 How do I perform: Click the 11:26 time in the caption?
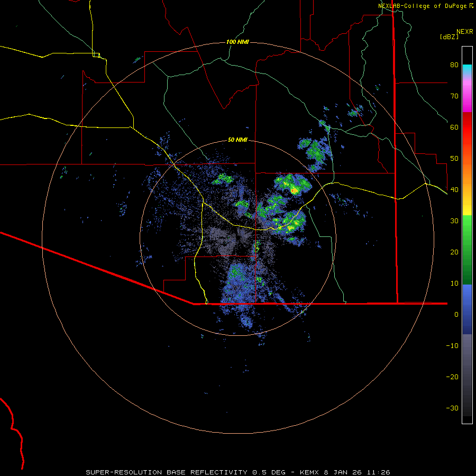(378, 472)
